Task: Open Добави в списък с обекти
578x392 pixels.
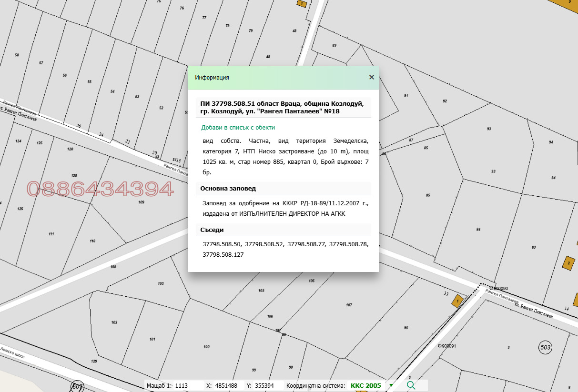Action: click(x=238, y=128)
